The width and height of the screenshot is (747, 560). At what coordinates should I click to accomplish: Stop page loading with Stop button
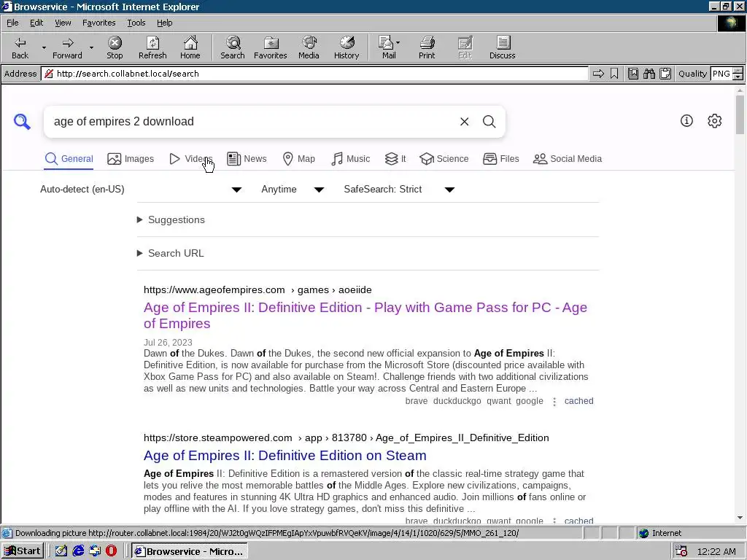click(x=115, y=47)
